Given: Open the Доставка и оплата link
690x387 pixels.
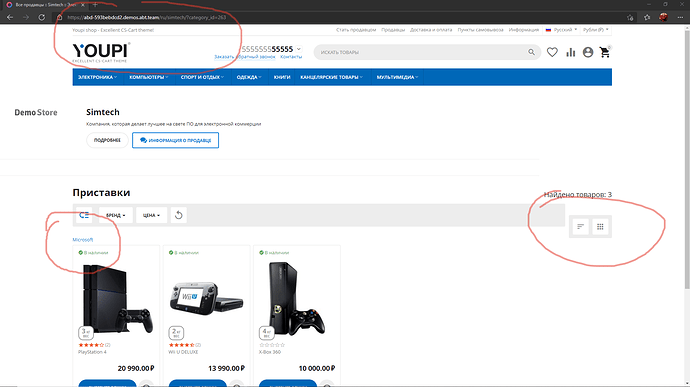Looking at the screenshot, I should point(431,30).
